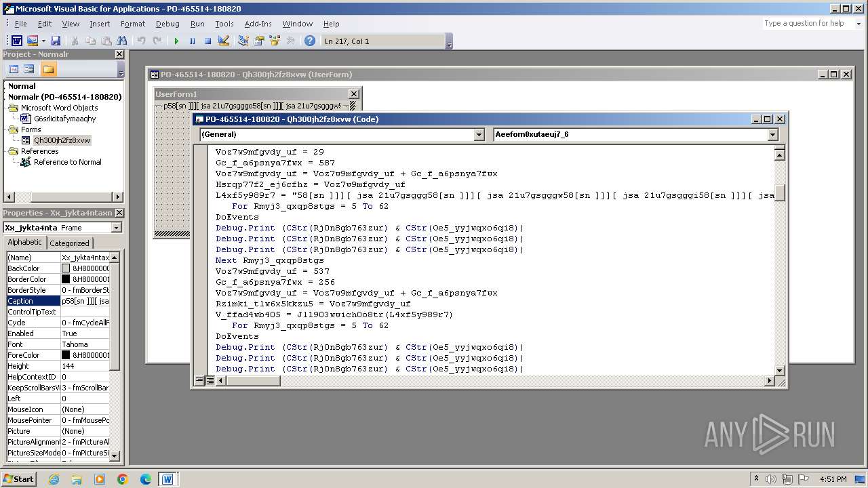This screenshot has height=488, width=868.
Task: Click the Break pause icon
Action: [x=192, y=41]
